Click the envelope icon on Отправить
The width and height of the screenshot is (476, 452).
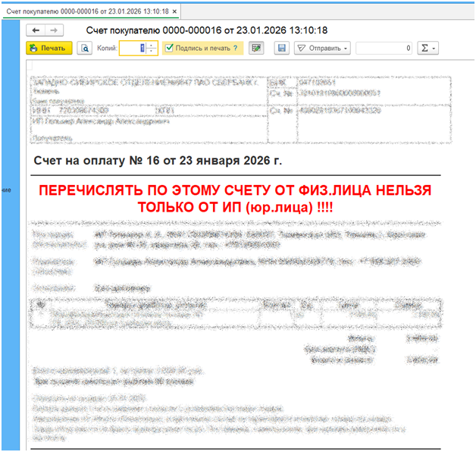[301, 48]
